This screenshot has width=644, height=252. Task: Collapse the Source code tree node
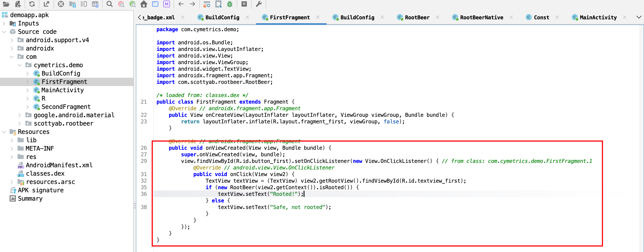tap(4, 32)
